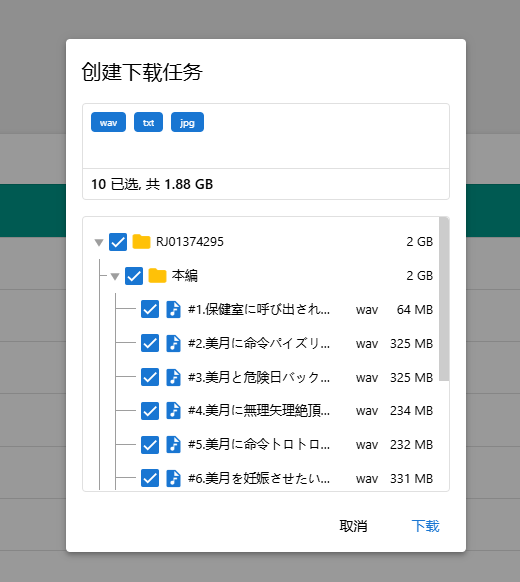
Task: Toggle the txt file type filter chip
Action: tap(148, 122)
